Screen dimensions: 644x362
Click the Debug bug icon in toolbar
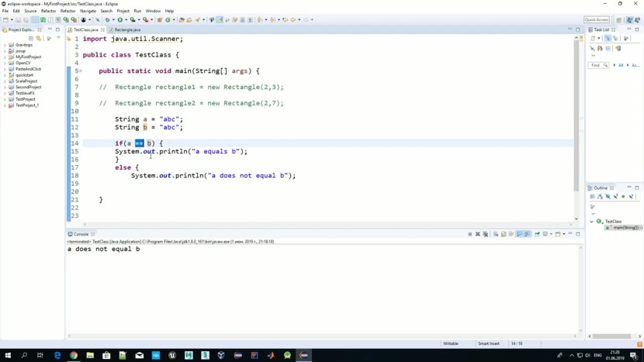point(107,19)
